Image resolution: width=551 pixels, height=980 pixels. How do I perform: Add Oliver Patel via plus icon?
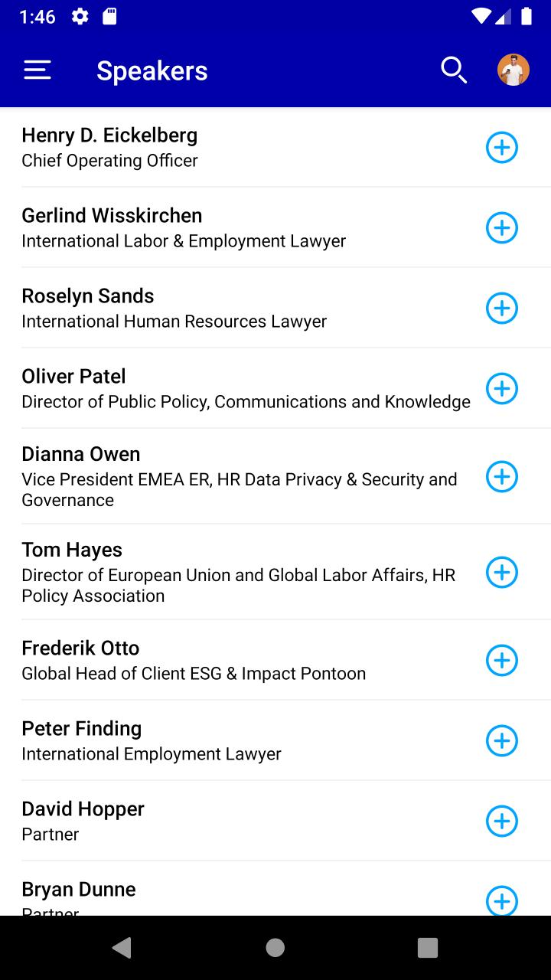coord(502,388)
